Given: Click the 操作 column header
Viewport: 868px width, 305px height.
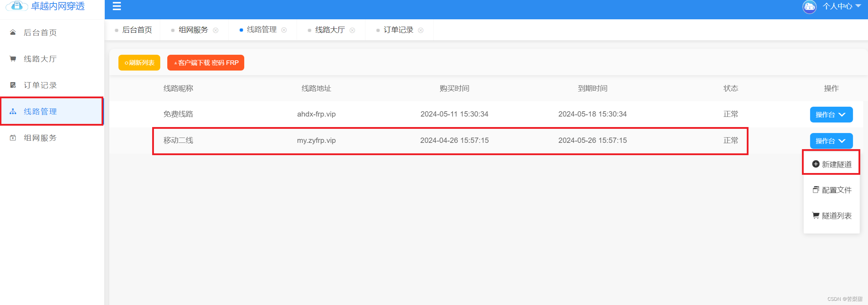Looking at the screenshot, I should pos(831,88).
